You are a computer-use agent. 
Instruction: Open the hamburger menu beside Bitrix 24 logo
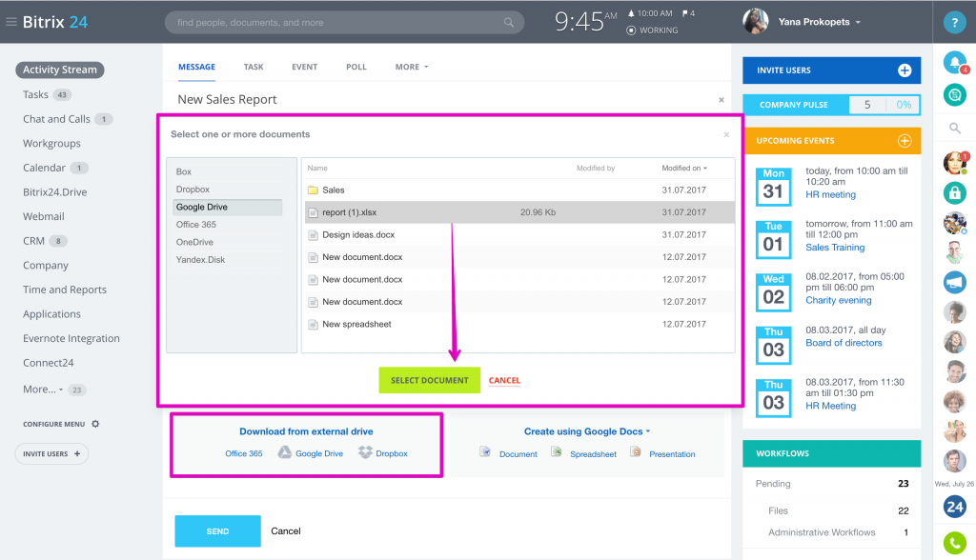pyautogui.click(x=11, y=22)
